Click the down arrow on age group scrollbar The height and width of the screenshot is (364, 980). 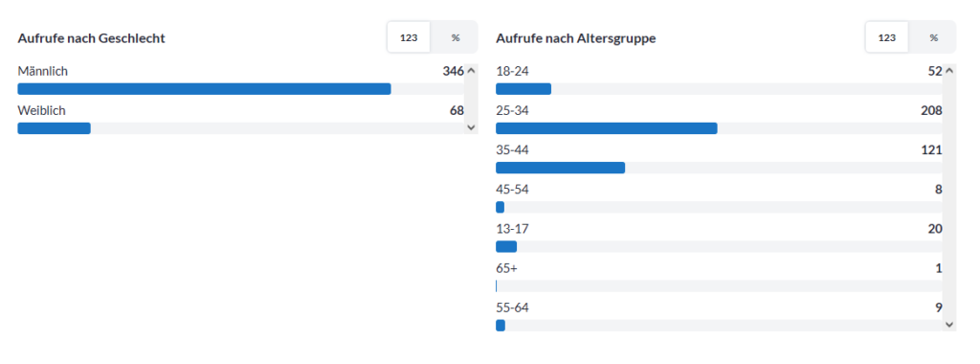coord(949,324)
